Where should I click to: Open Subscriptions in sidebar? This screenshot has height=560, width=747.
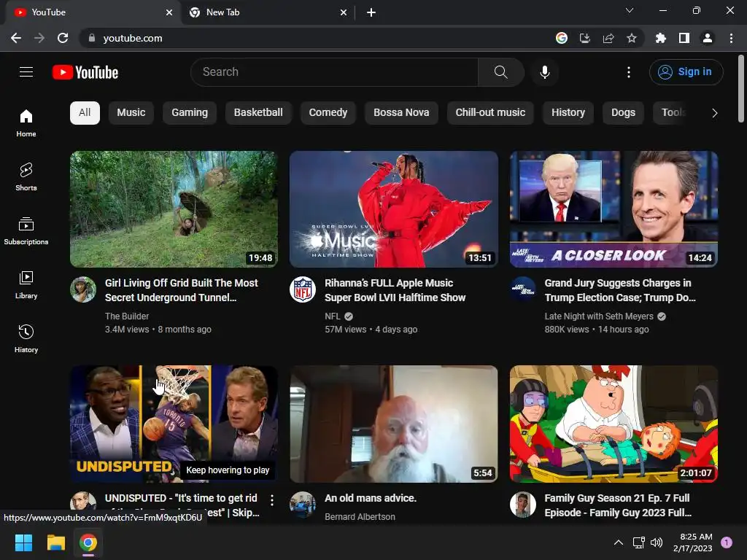click(x=26, y=230)
